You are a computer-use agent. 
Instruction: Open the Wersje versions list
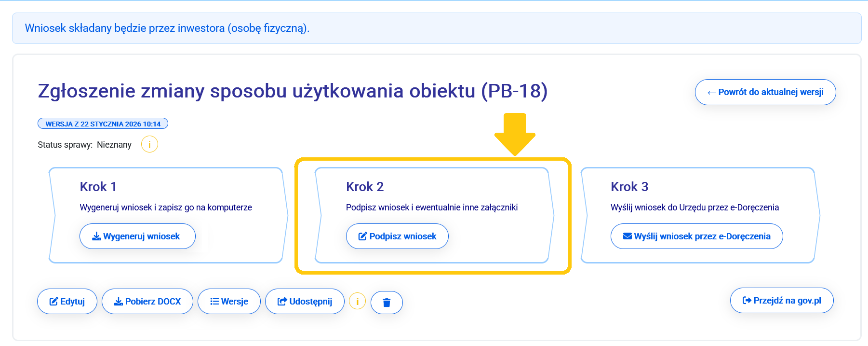click(229, 302)
